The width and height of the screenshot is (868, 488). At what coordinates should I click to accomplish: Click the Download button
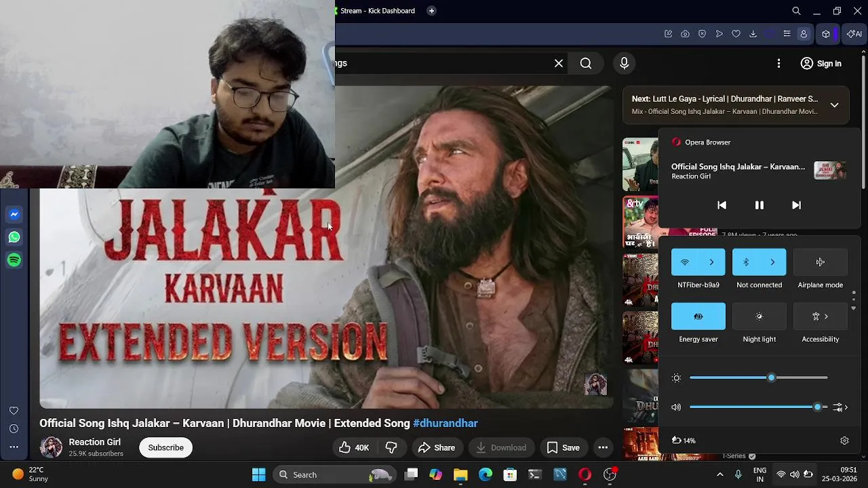point(501,447)
